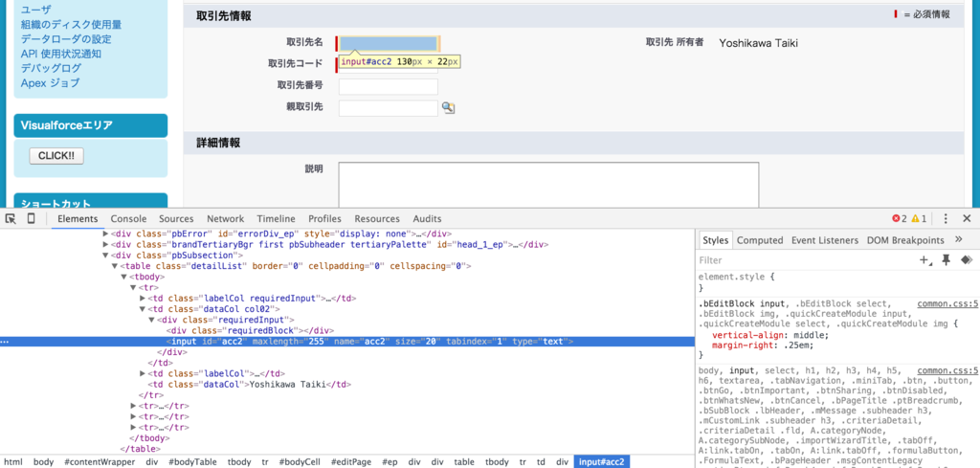980x468 pixels.
Task: Open the lookup icon next to 親取引先
Action: coord(448,108)
